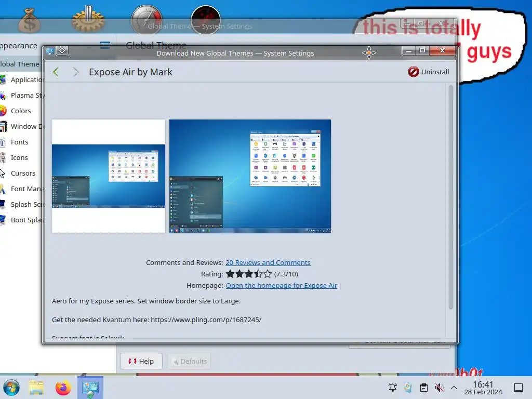Select Global Theme in the sidebar
The image size is (532, 399).
pyautogui.click(x=20, y=64)
